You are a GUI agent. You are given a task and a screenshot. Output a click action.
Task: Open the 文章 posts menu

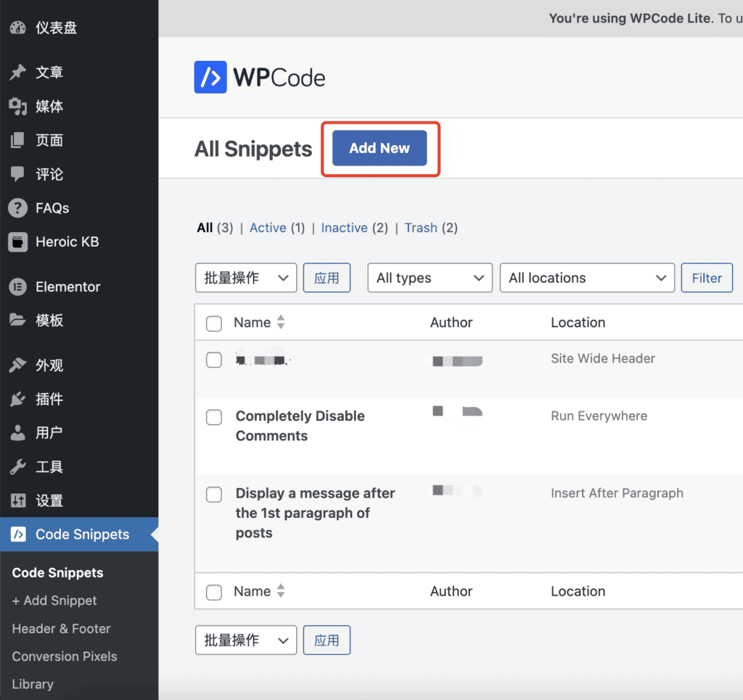click(x=49, y=72)
